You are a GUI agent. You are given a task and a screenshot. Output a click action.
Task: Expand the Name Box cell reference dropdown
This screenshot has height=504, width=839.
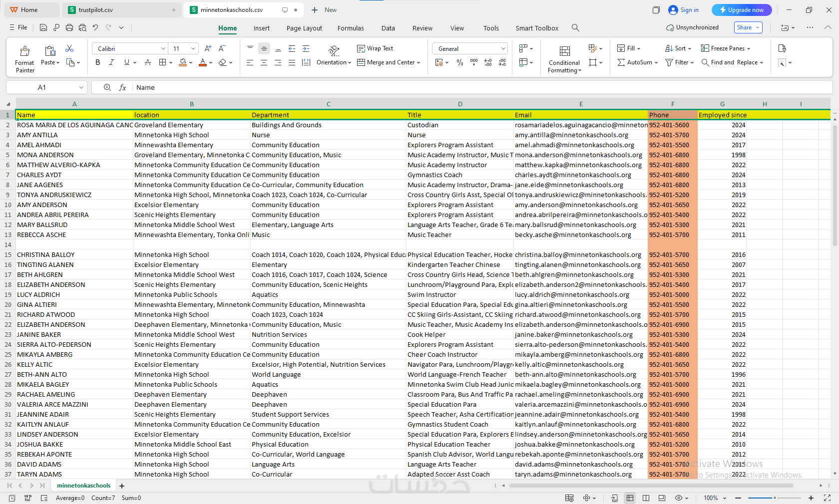click(81, 87)
